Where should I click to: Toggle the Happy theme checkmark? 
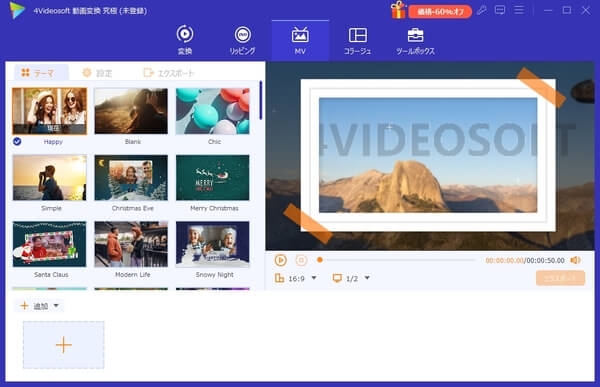[x=17, y=142]
